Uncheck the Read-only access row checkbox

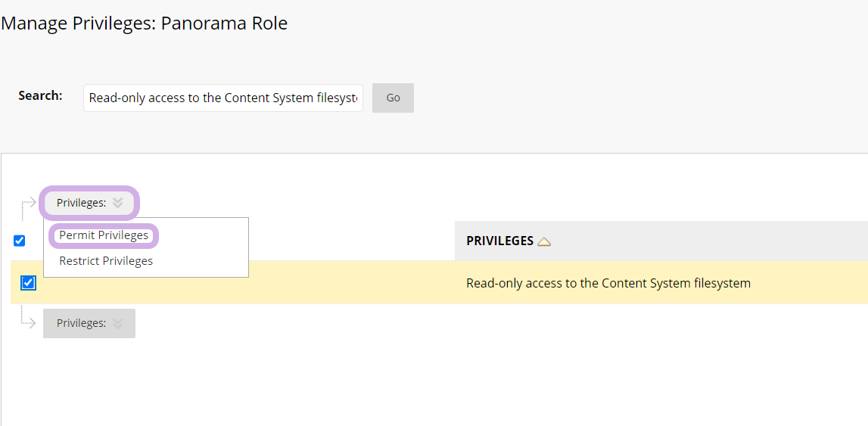[x=28, y=283]
